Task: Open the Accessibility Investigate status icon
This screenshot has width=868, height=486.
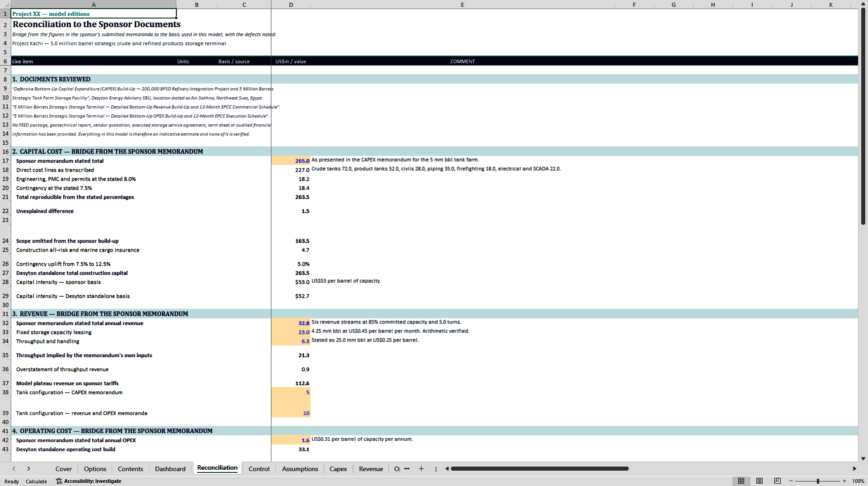Action: (59, 481)
